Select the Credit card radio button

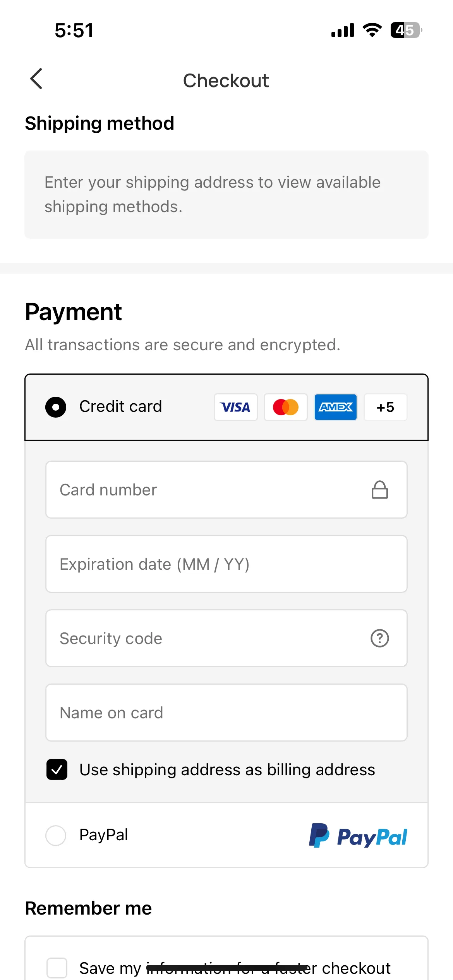pos(56,407)
